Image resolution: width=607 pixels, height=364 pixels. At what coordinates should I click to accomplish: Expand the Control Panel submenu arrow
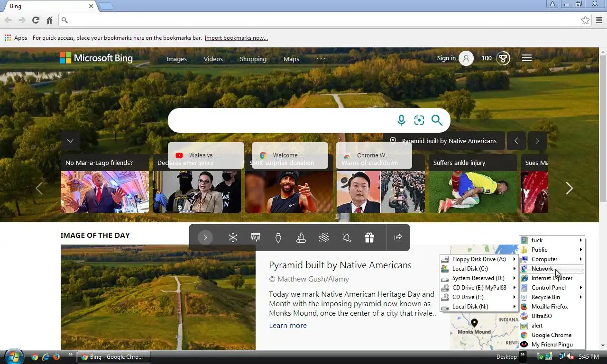click(580, 288)
